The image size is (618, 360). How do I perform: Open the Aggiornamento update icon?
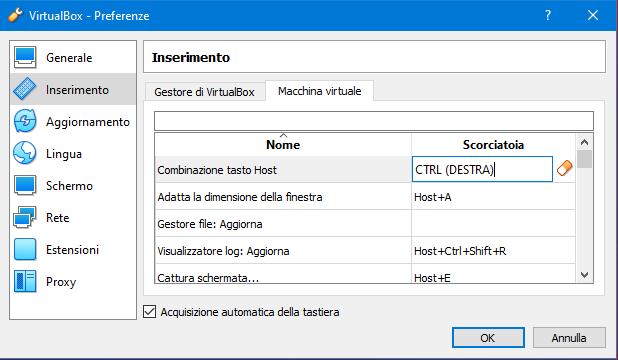pyautogui.click(x=24, y=121)
